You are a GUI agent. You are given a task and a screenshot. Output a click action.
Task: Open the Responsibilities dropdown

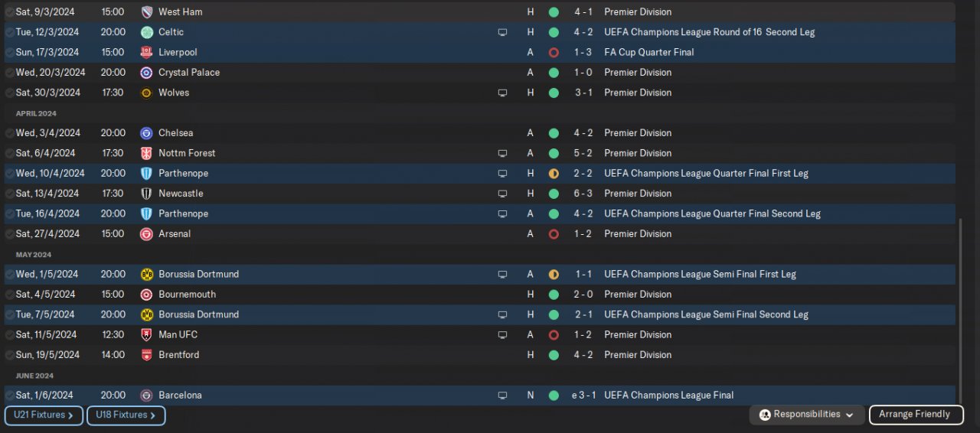point(807,415)
